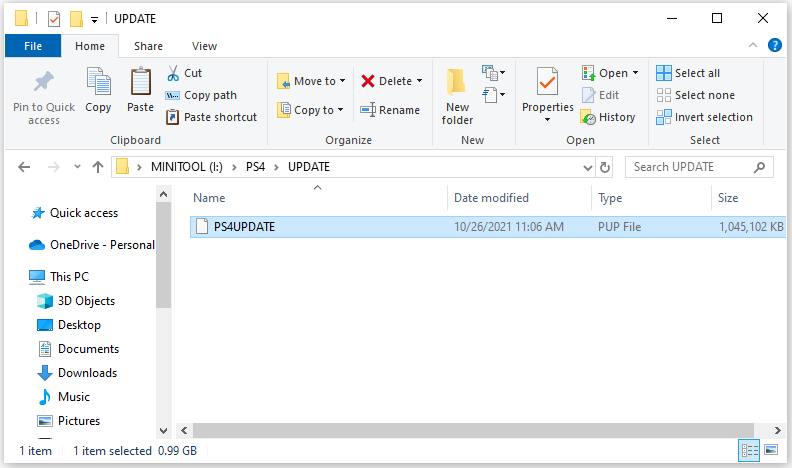
Task: Select the PS4UPDATE file
Action: (x=487, y=227)
